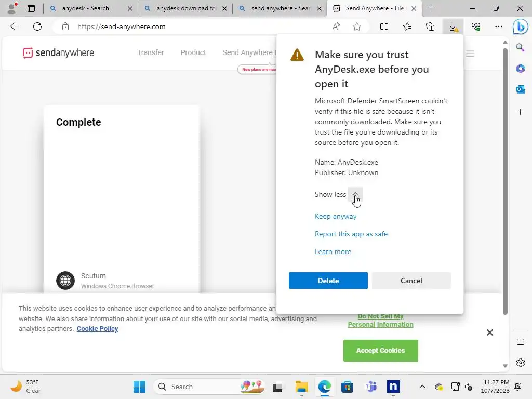Open Outlook in the Edge sidebar
This screenshot has height=399, width=532.
click(x=520, y=89)
